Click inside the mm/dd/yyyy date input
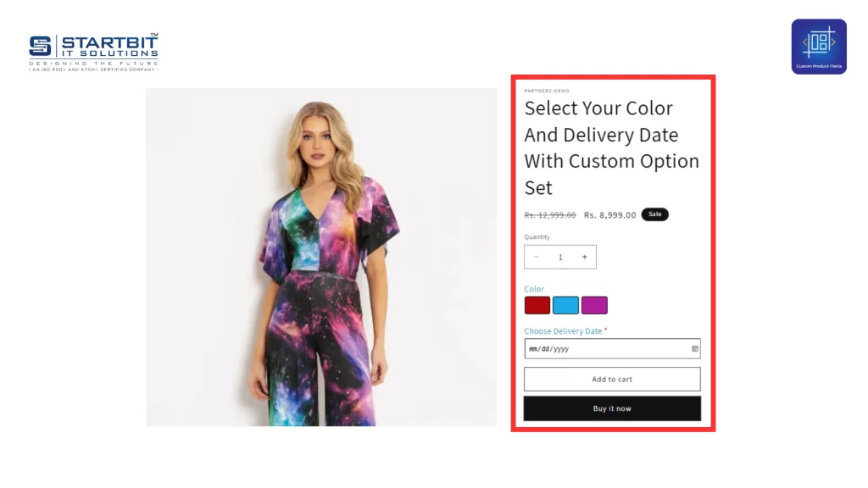The image size is (868, 488). pos(593,348)
